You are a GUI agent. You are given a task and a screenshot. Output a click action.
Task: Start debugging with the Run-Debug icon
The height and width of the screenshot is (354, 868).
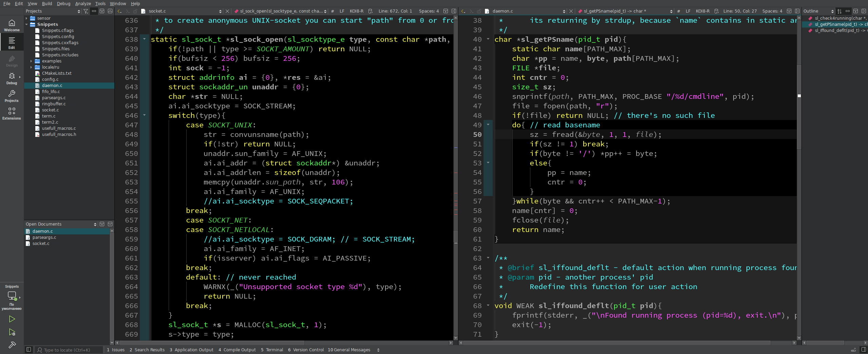click(12, 332)
